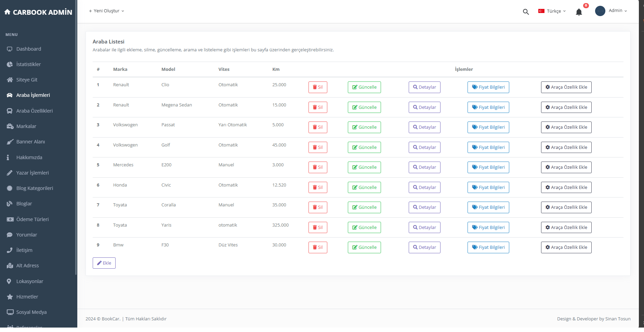Image resolution: width=644 pixels, height=332 pixels.
Task: Click the Ekle button below the table
Action: [x=104, y=263]
